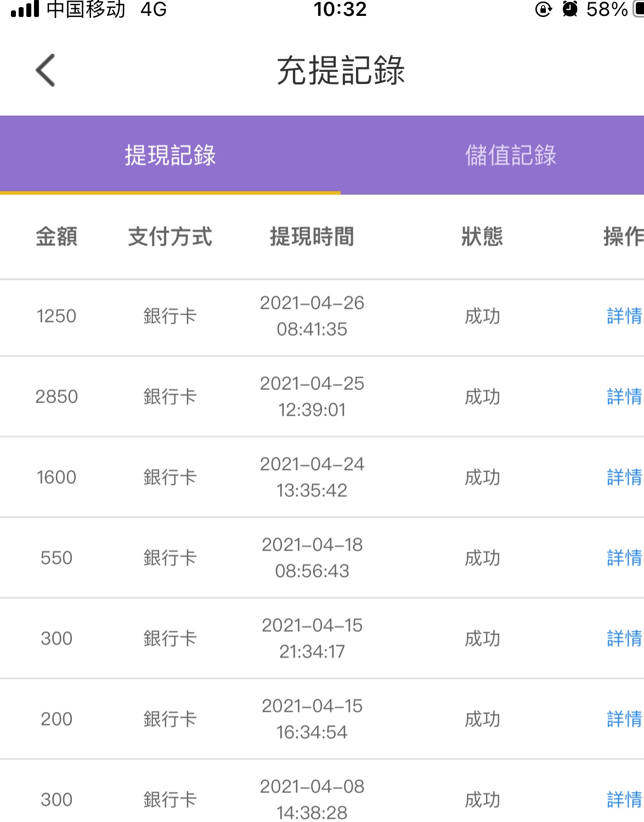The image size is (644, 822).
Task: Open 詳情 for the 2850 withdrawal
Action: [x=624, y=396]
